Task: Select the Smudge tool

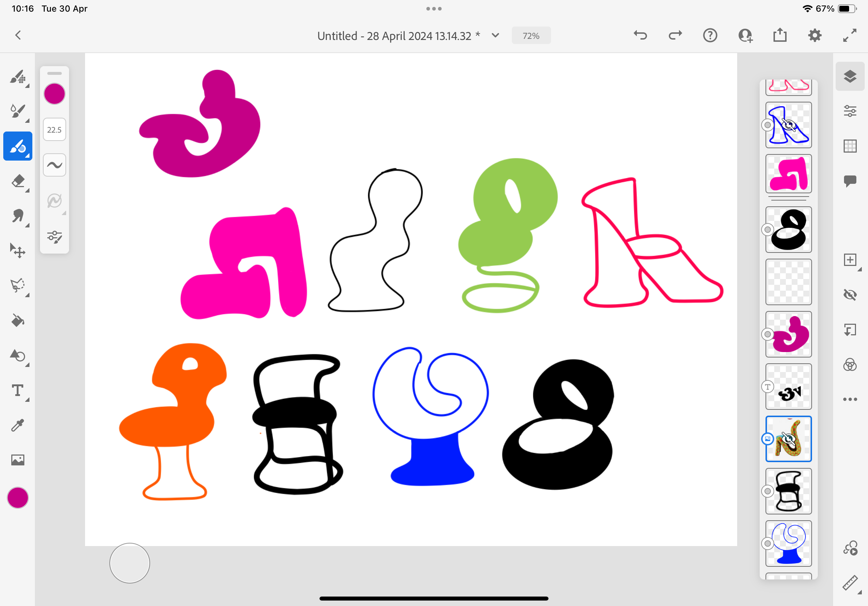Action: point(18,216)
